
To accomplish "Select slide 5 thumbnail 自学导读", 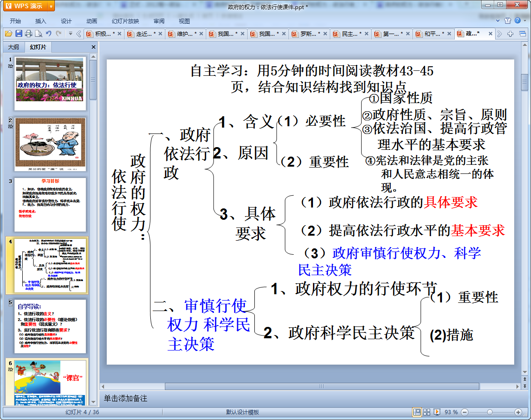I will (x=50, y=324).
